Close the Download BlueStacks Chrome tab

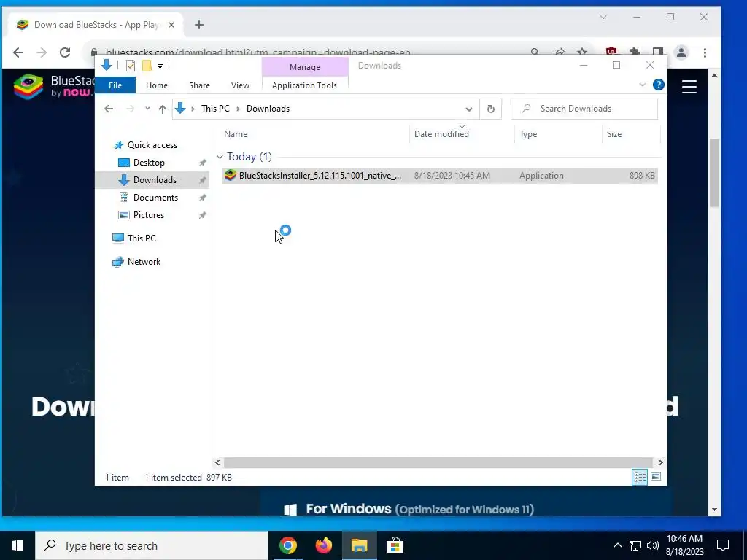[x=171, y=25]
